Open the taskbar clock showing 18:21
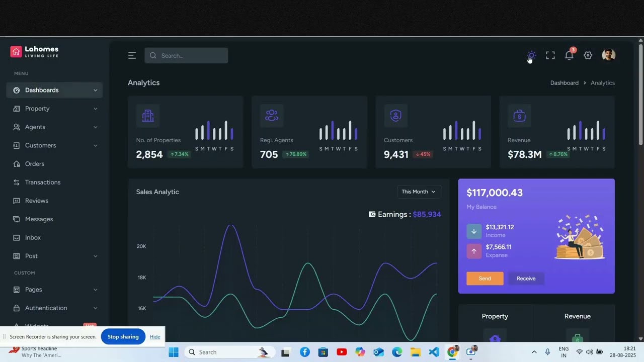Image resolution: width=644 pixels, height=362 pixels. point(623,352)
